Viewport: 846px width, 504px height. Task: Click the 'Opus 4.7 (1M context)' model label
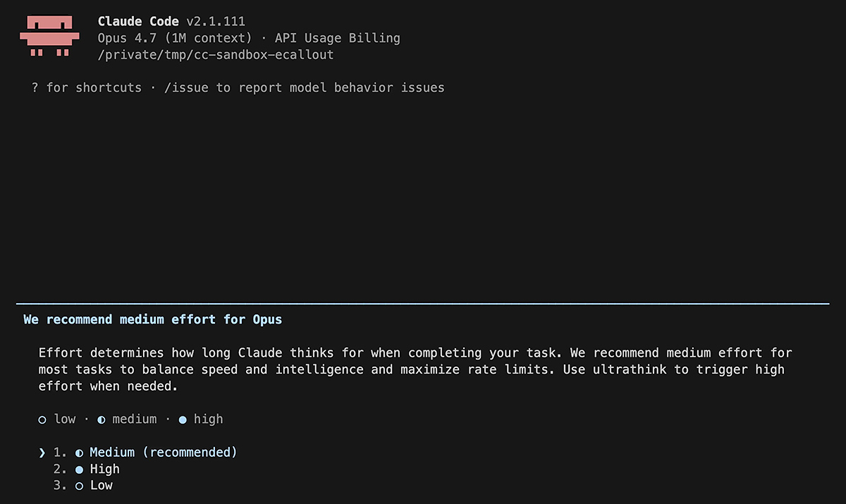(175, 38)
